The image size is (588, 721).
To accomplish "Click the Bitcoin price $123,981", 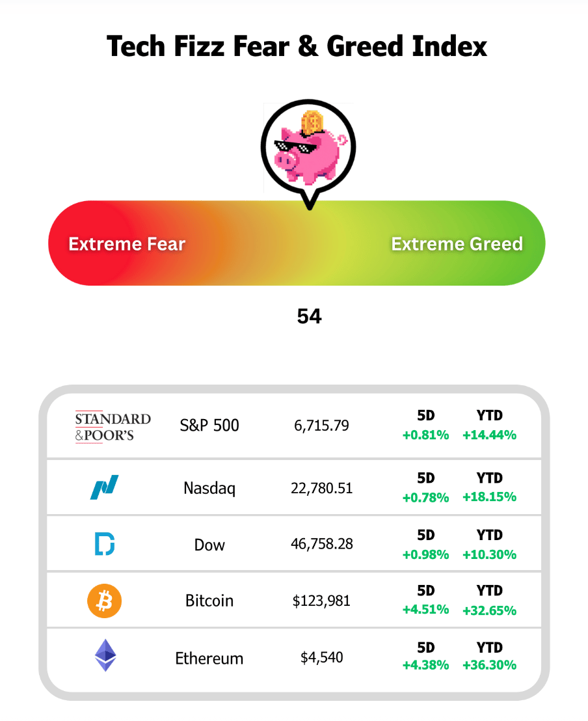I will (x=321, y=601).
